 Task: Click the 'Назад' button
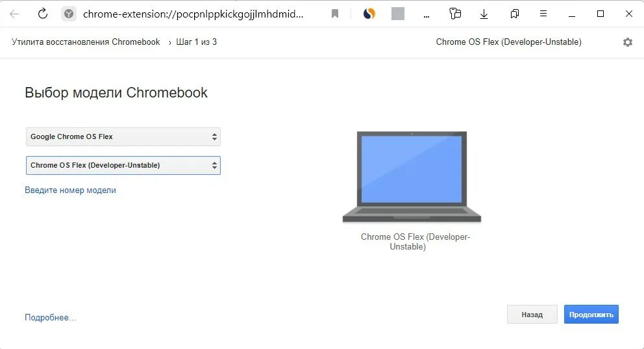pos(532,315)
